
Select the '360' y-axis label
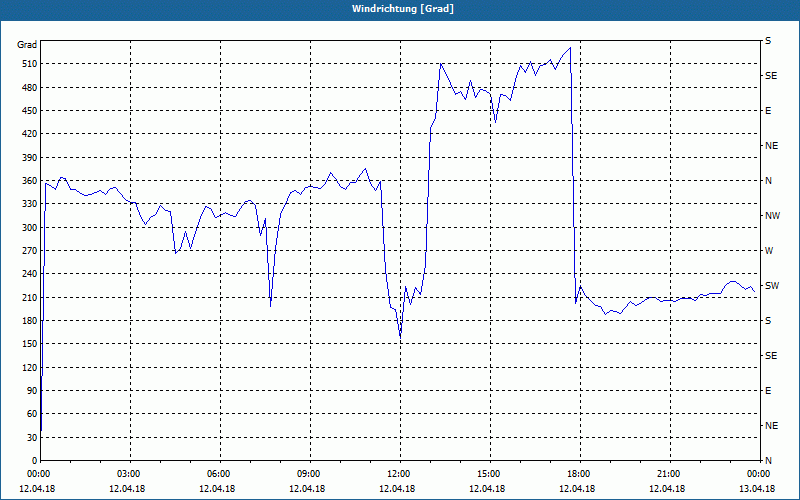pos(30,181)
